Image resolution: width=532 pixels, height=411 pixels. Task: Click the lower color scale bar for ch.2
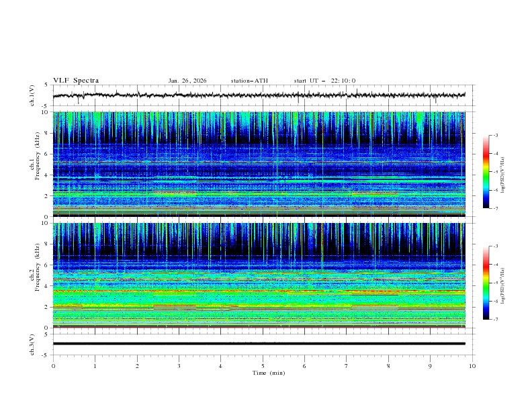[x=486, y=283]
